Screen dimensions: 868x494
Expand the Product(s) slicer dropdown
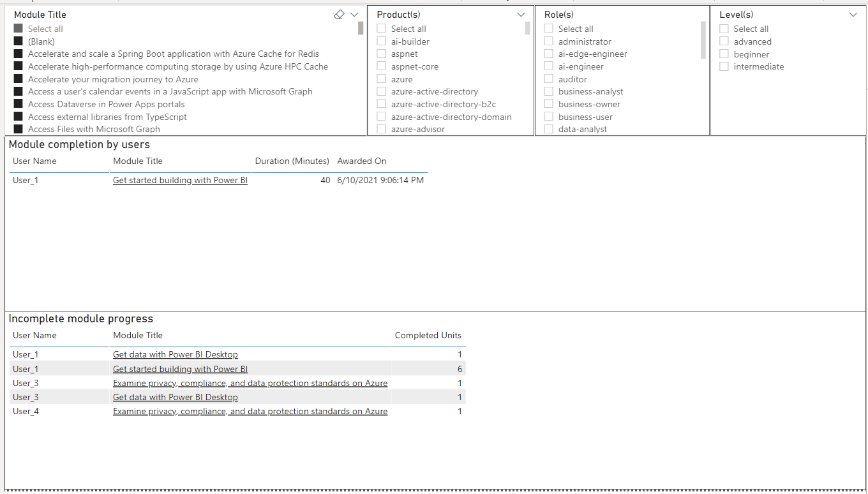(521, 14)
